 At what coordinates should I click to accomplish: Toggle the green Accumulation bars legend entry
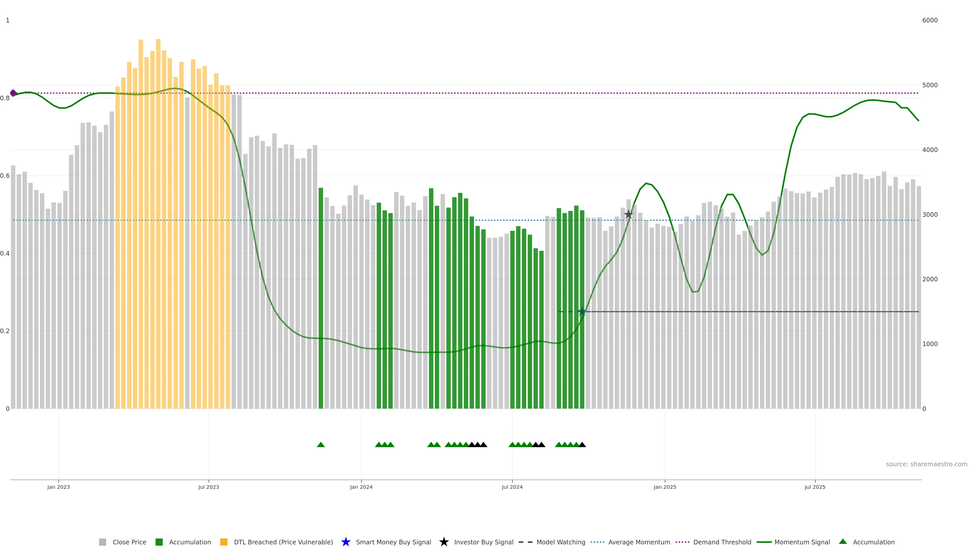190,542
